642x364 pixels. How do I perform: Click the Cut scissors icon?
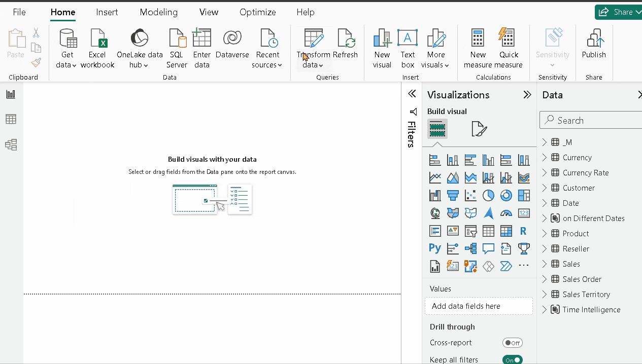(x=36, y=33)
